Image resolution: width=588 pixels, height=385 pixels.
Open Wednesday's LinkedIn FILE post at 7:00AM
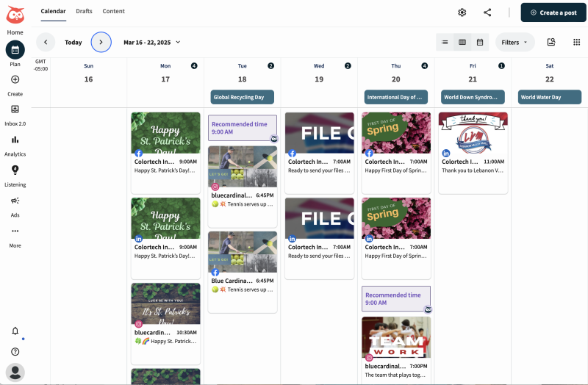point(319,238)
